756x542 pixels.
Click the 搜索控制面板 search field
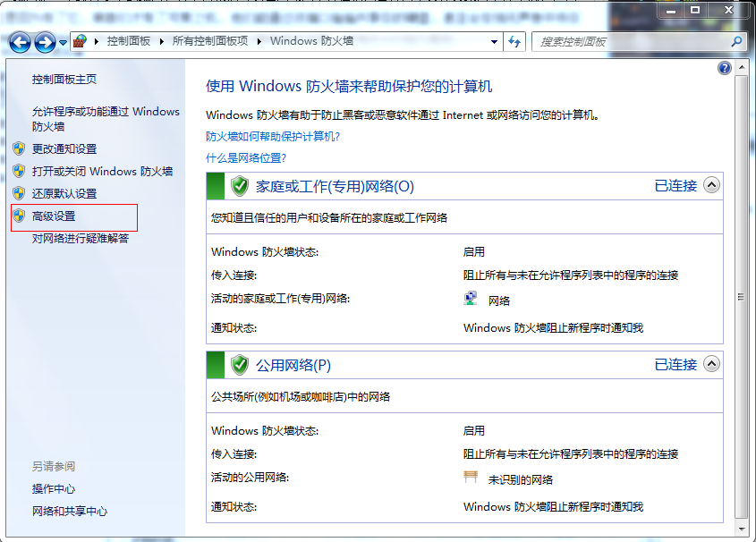631,41
